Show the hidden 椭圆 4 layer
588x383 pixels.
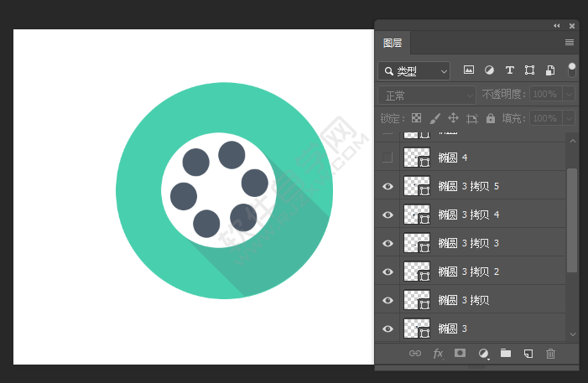[388, 158]
